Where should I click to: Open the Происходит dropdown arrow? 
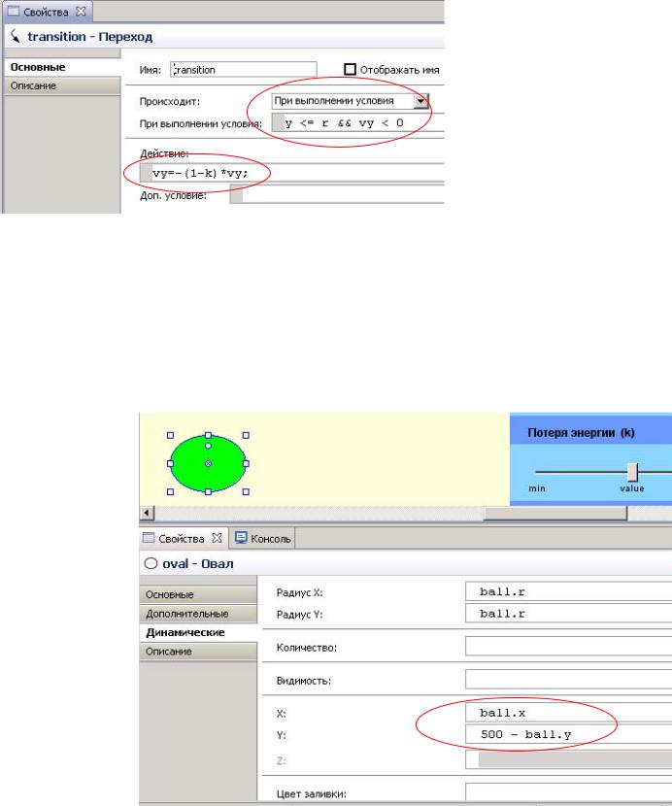(420, 101)
